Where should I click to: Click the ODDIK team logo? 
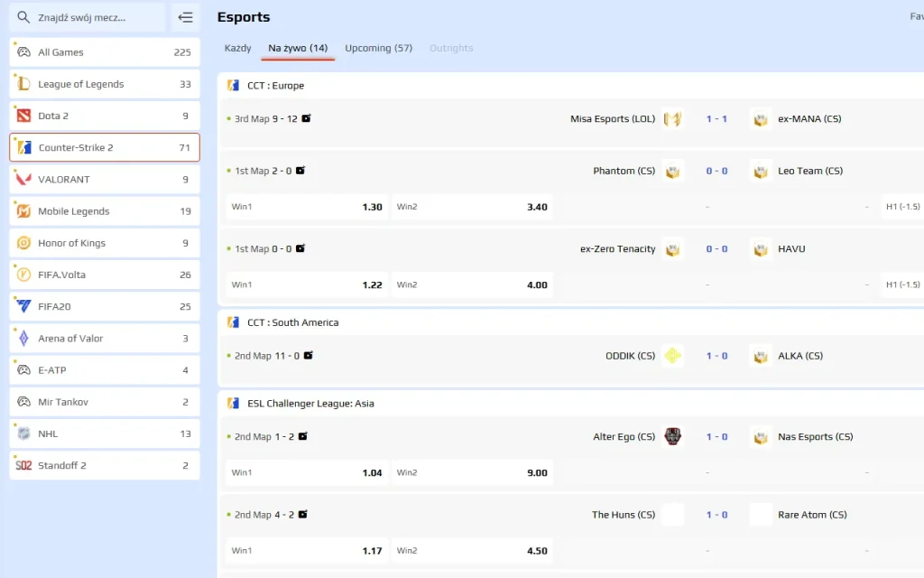(x=672, y=356)
